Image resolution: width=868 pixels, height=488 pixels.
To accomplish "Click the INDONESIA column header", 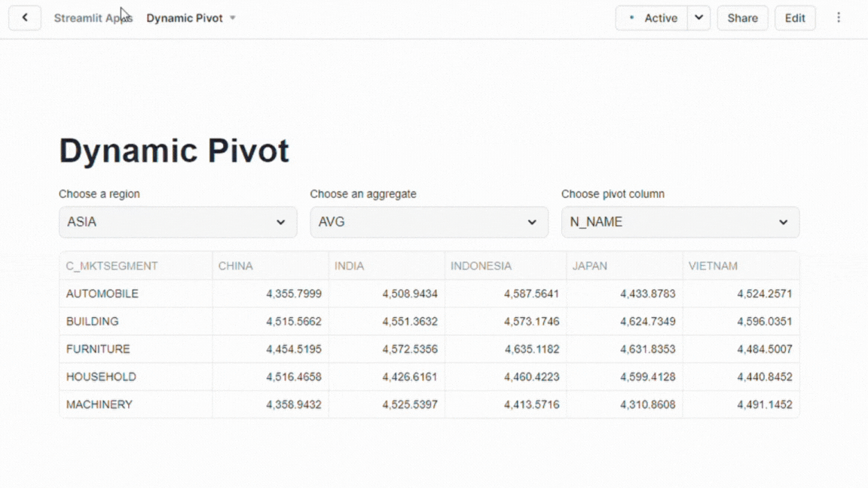I will pyautogui.click(x=481, y=266).
